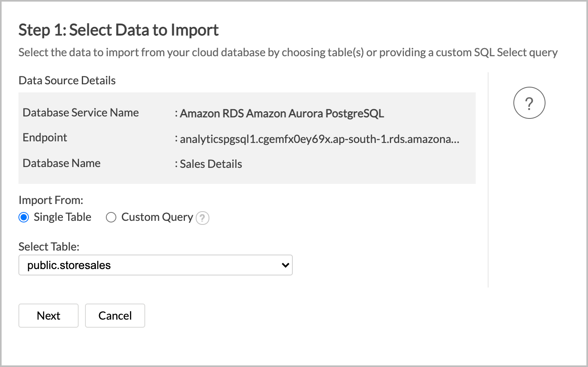
Task: Select the Single Table radio button
Action: click(24, 217)
